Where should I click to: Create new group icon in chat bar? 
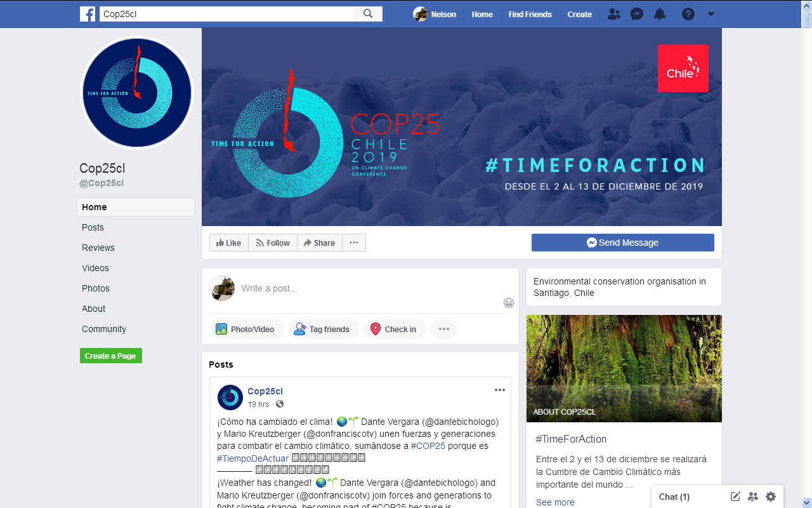753,497
